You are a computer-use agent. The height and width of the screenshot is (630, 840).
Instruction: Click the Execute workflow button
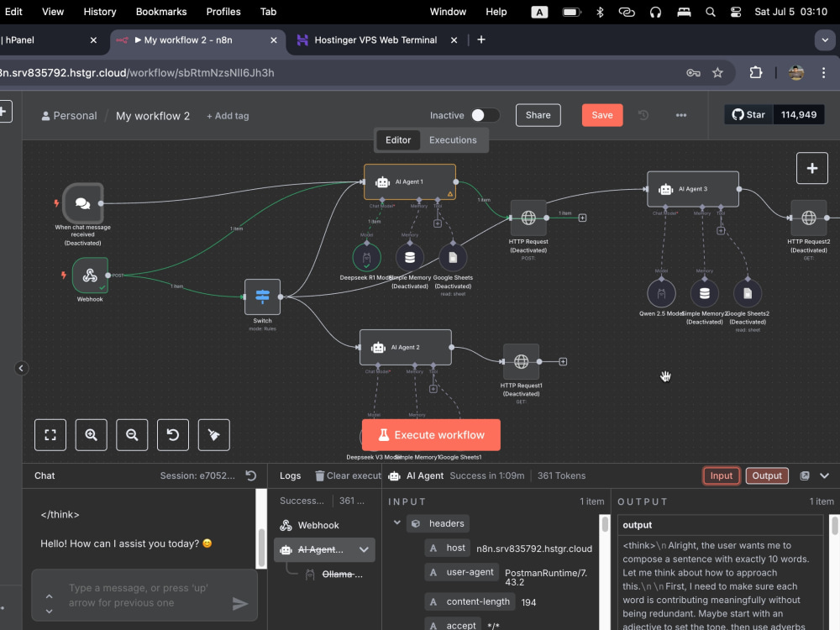pyautogui.click(x=431, y=435)
